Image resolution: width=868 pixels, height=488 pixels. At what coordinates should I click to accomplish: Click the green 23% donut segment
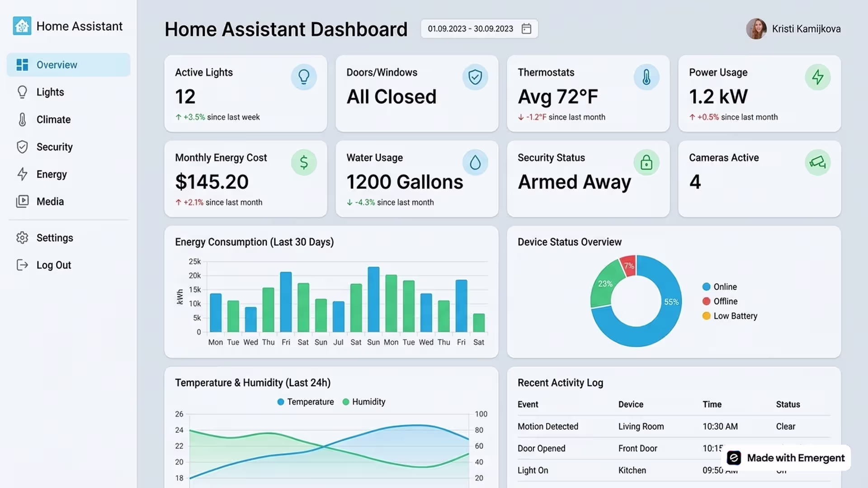pyautogui.click(x=604, y=284)
